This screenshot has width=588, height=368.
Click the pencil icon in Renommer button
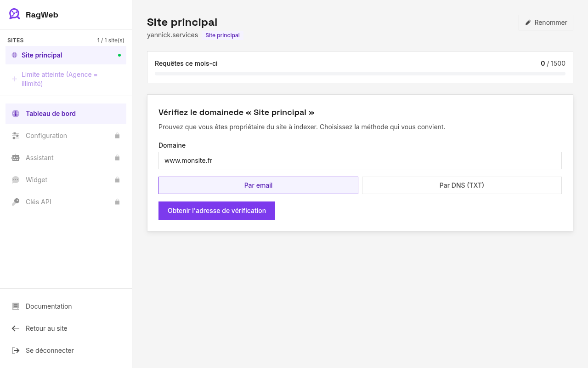click(528, 23)
